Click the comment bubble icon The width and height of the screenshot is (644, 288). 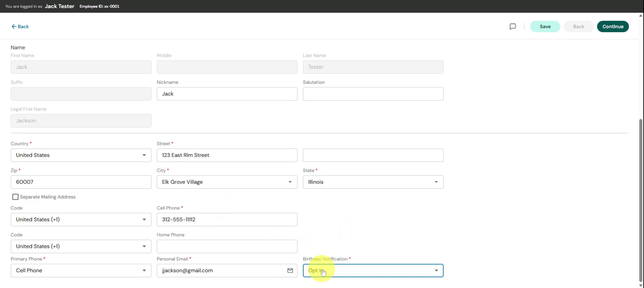pyautogui.click(x=513, y=27)
